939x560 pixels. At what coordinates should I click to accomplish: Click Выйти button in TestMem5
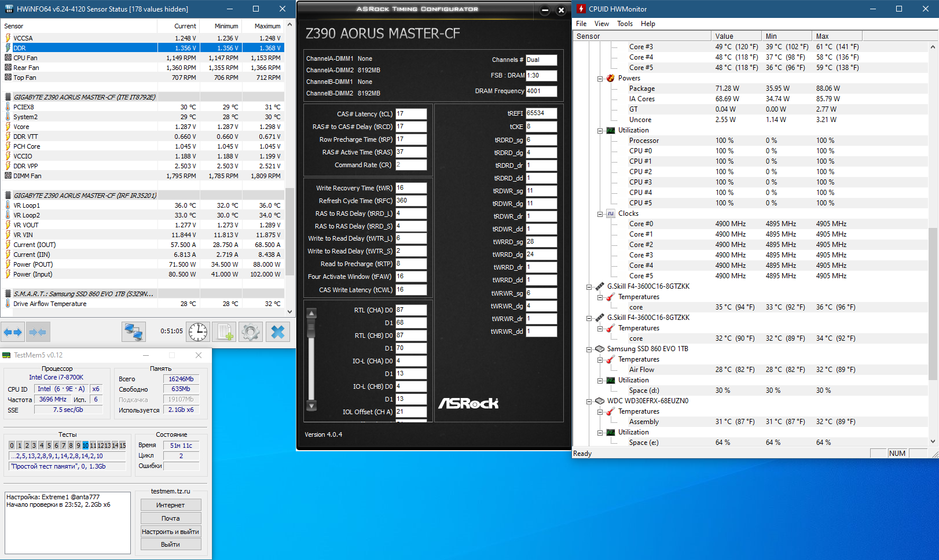pyautogui.click(x=171, y=544)
